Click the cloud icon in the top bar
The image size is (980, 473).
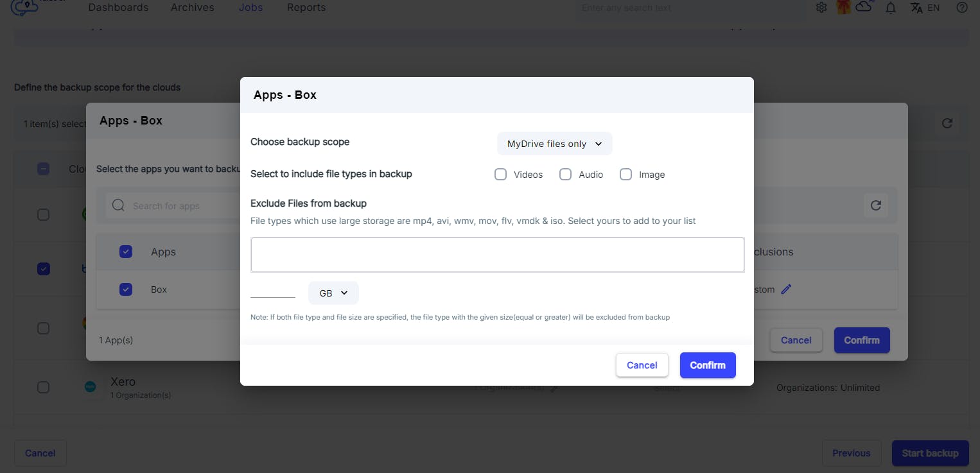pyautogui.click(x=865, y=7)
